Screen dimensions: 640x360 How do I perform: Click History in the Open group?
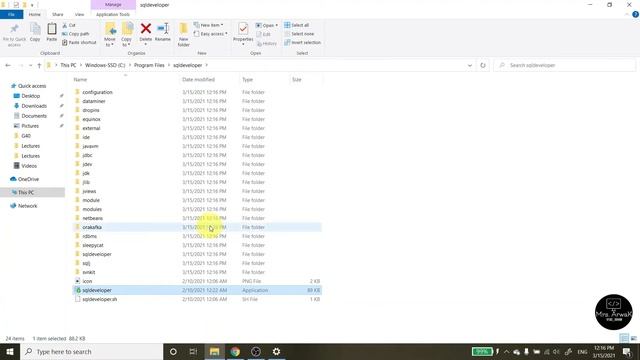coord(267,43)
